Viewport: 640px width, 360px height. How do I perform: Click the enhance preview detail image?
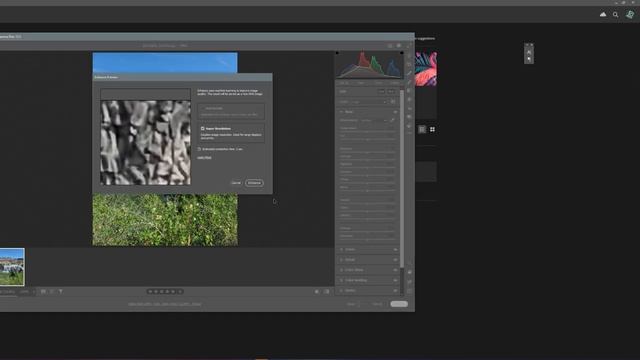pyautogui.click(x=145, y=142)
